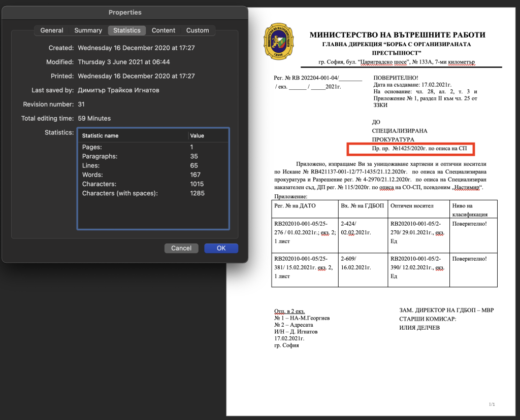Select the 'Lines:' statistics row
The image size is (520, 420).
(153, 165)
